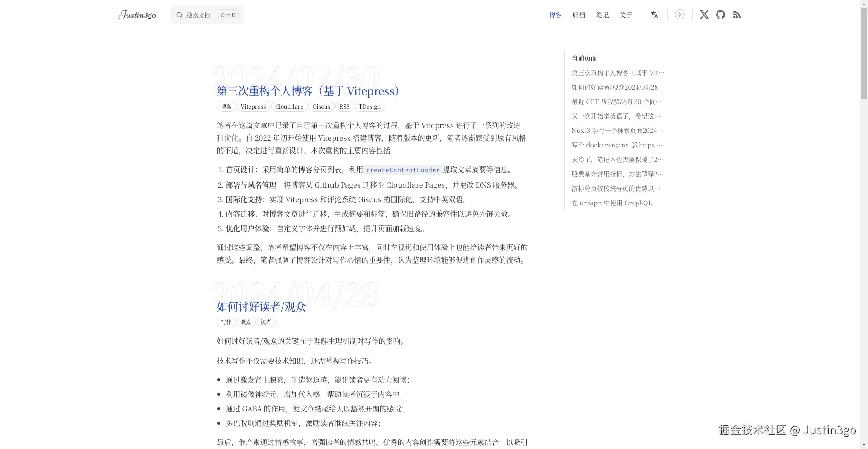Click the bold text 国际化支持
This screenshot has height=449, width=868.
point(244,199)
